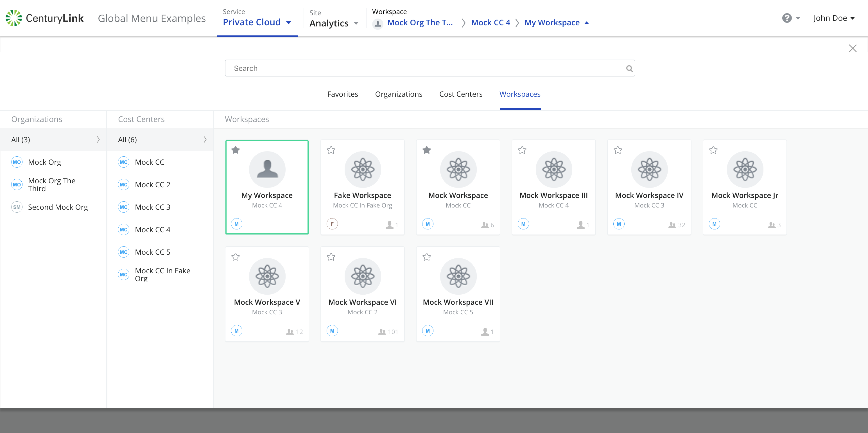
Task: Unfavorite My Workspace with its star
Action: coord(236,150)
